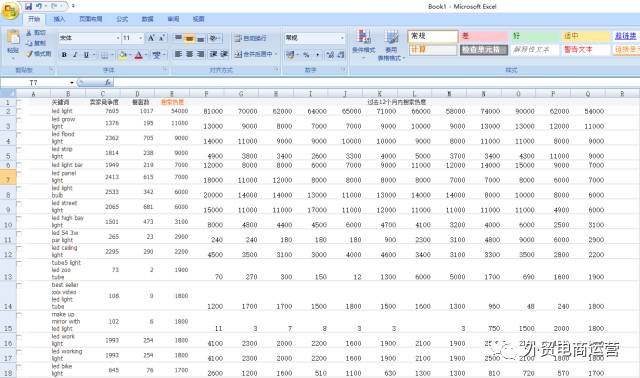This screenshot has width=640, height=378.
Task: Align text right
Action: (x=200, y=54)
